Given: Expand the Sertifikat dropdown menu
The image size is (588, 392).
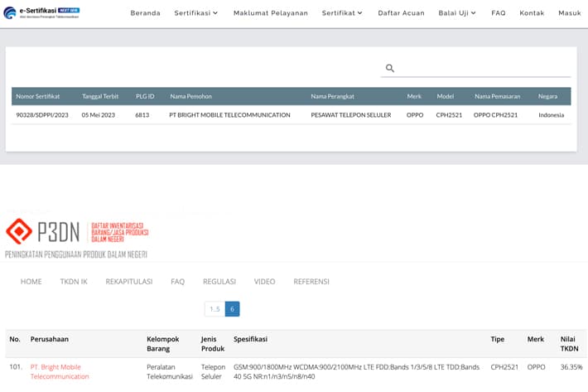Looking at the screenshot, I should pos(342,13).
